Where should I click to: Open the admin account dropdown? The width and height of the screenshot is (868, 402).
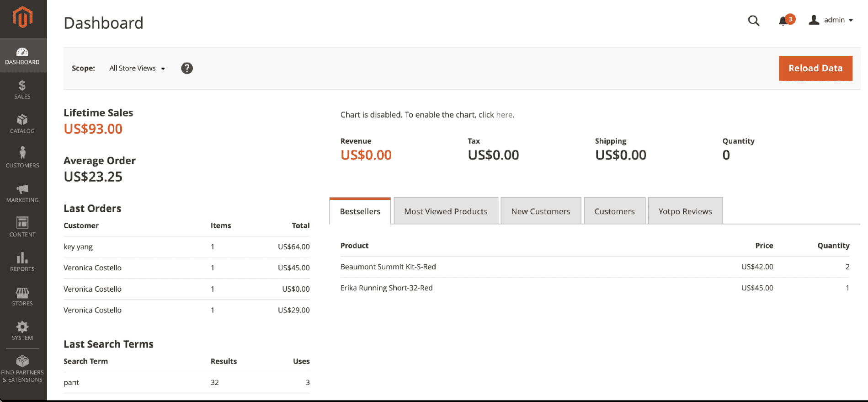(831, 20)
